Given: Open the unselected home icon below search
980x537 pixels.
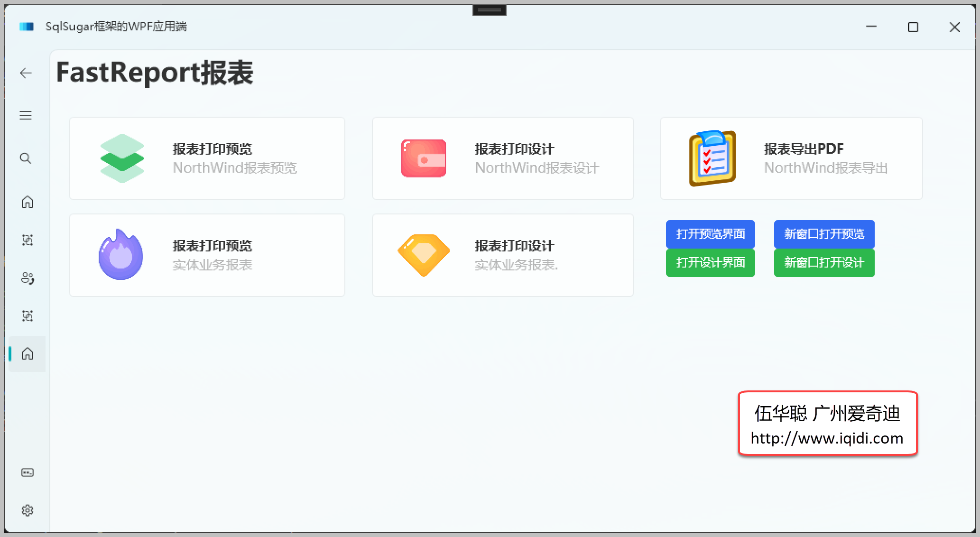Looking at the screenshot, I should click(x=28, y=202).
